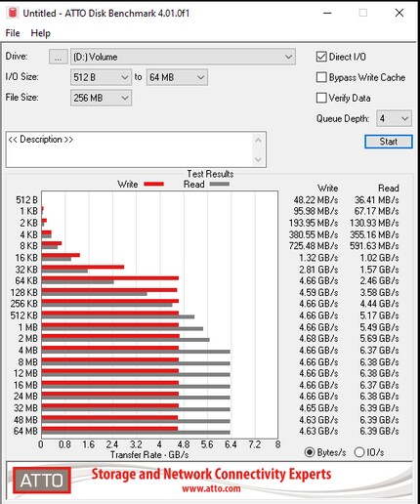Enable the Bypass Write Cache checkbox
This screenshot has width=420, height=504.
[x=321, y=77]
